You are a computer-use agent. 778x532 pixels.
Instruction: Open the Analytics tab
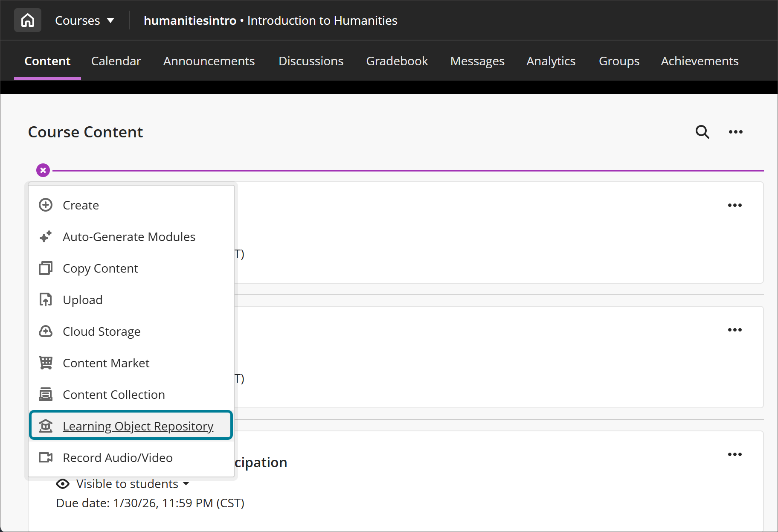551,61
